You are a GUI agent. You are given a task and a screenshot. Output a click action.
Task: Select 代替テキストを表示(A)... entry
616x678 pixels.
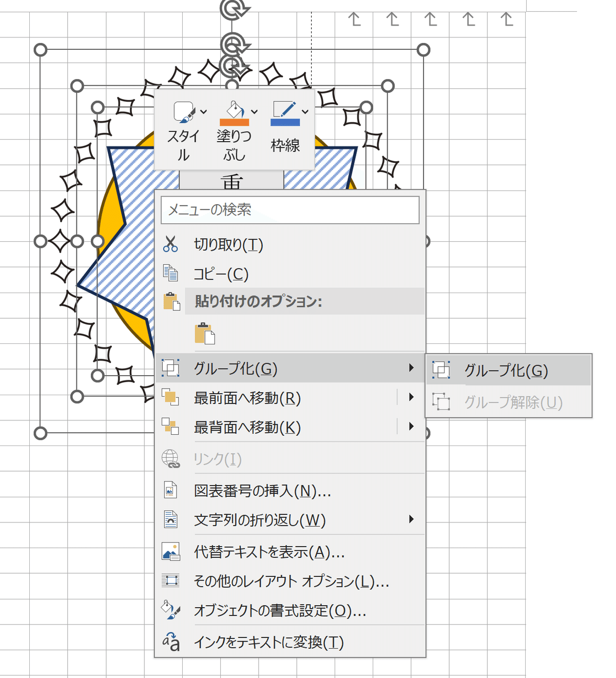[x=290, y=552]
